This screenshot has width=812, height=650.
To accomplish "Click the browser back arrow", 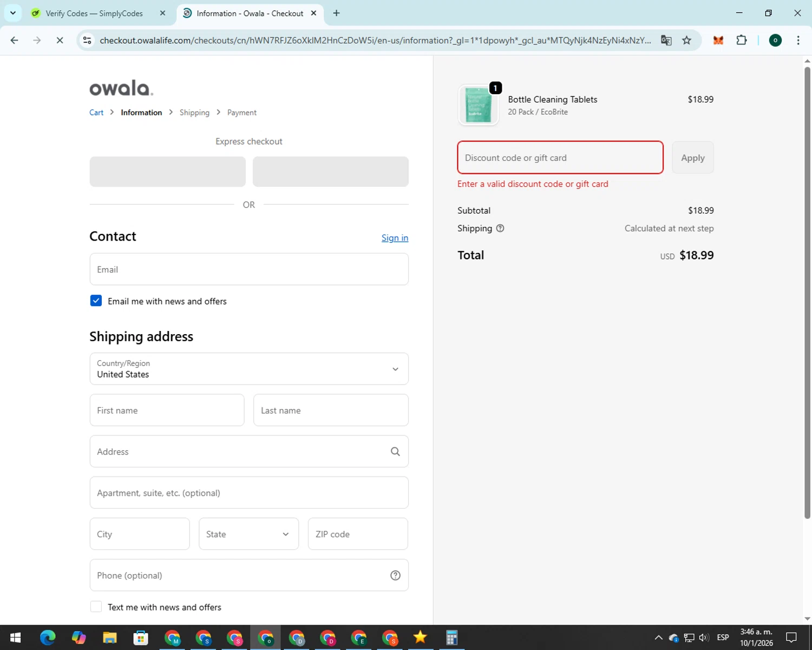I will (15, 40).
